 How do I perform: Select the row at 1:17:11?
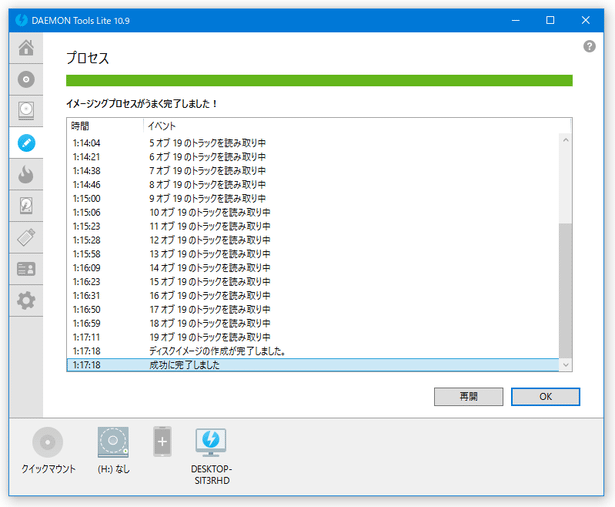click(x=313, y=337)
